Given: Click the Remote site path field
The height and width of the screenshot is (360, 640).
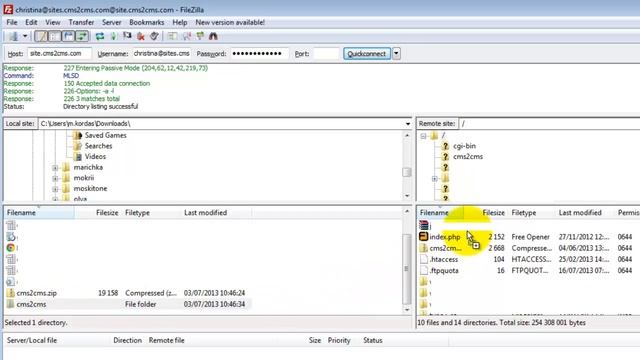Looking at the screenshot, I should tap(549, 124).
